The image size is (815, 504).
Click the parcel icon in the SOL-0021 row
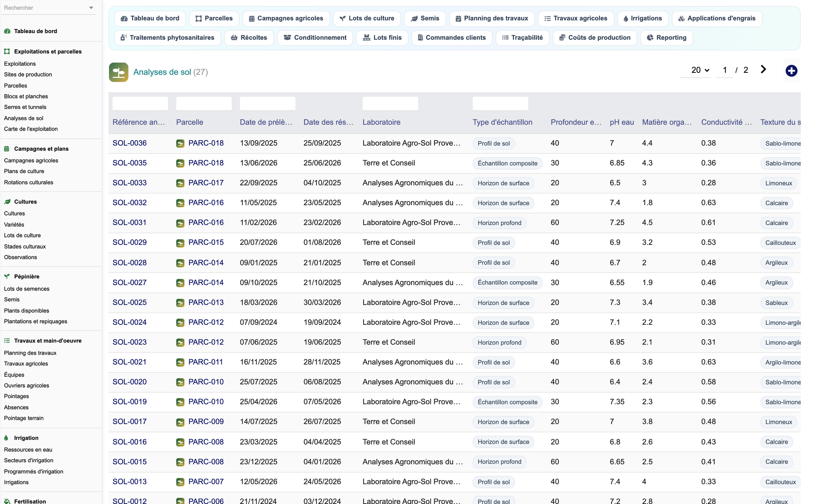(x=180, y=363)
